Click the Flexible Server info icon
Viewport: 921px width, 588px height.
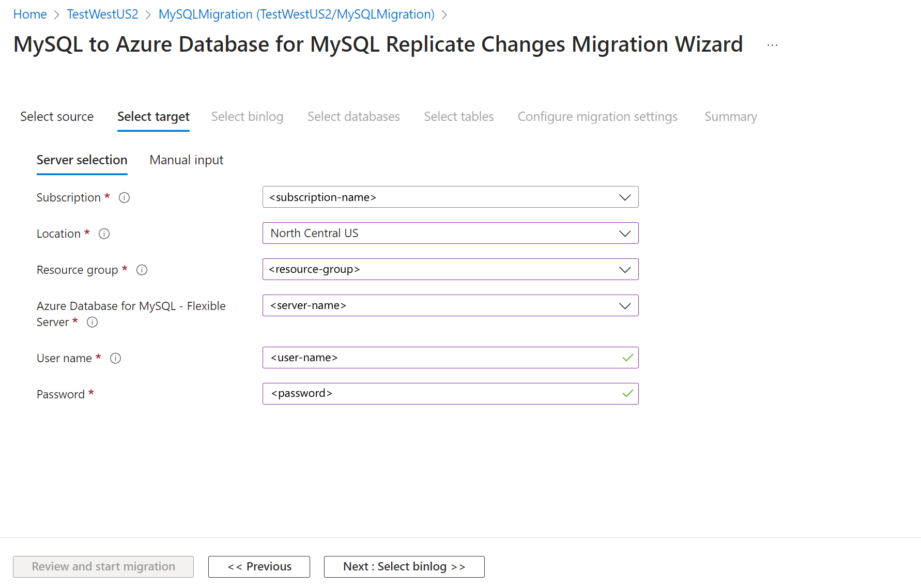92,322
